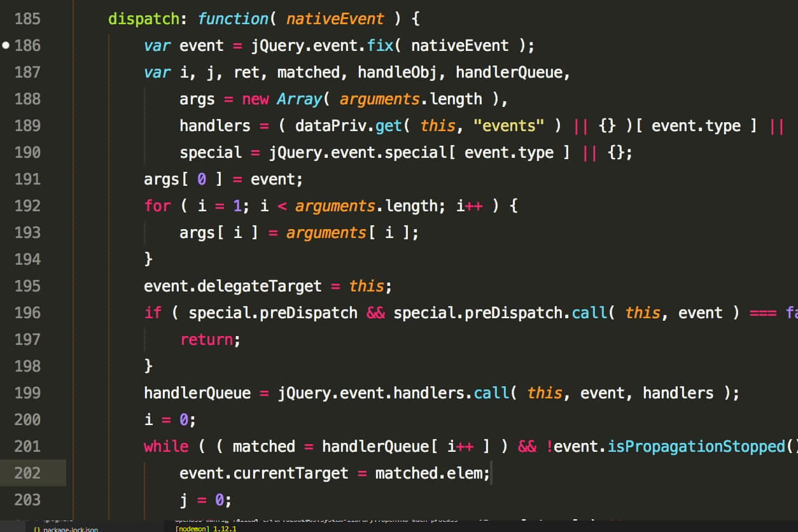This screenshot has height=532, width=798.
Task: Click the closing brace on line 194
Action: click(x=148, y=260)
